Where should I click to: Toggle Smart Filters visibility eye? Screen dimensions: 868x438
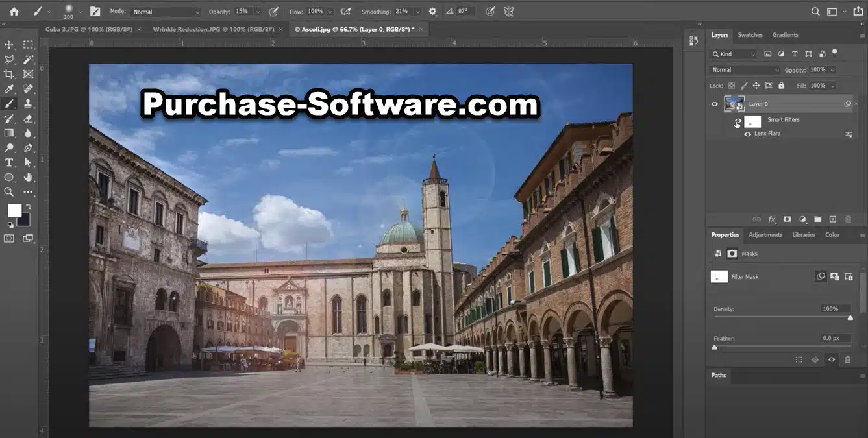738,121
